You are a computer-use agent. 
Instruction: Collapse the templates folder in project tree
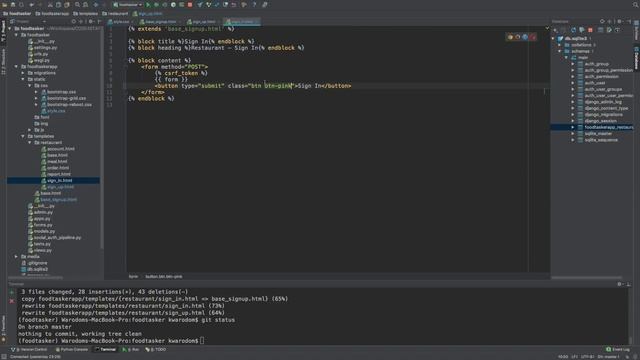(x=23, y=136)
